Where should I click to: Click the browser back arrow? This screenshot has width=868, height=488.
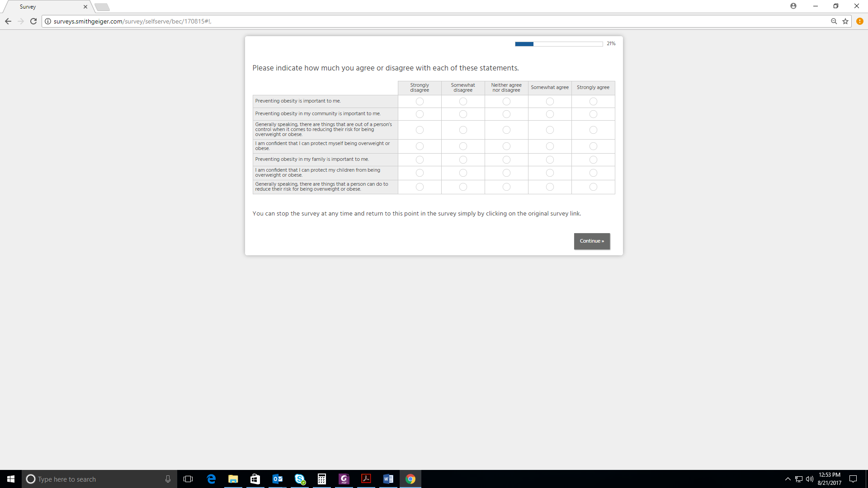[x=8, y=21]
